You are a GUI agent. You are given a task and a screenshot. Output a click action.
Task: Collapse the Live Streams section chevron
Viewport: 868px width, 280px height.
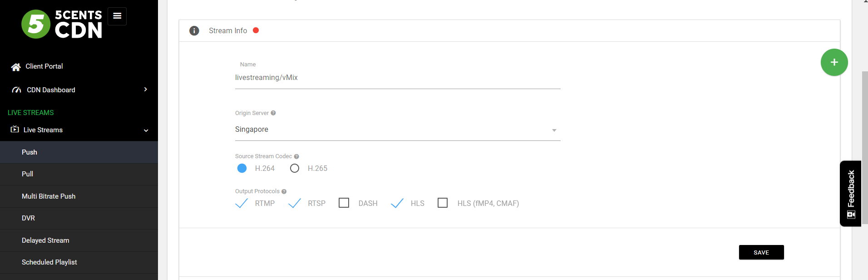(146, 130)
